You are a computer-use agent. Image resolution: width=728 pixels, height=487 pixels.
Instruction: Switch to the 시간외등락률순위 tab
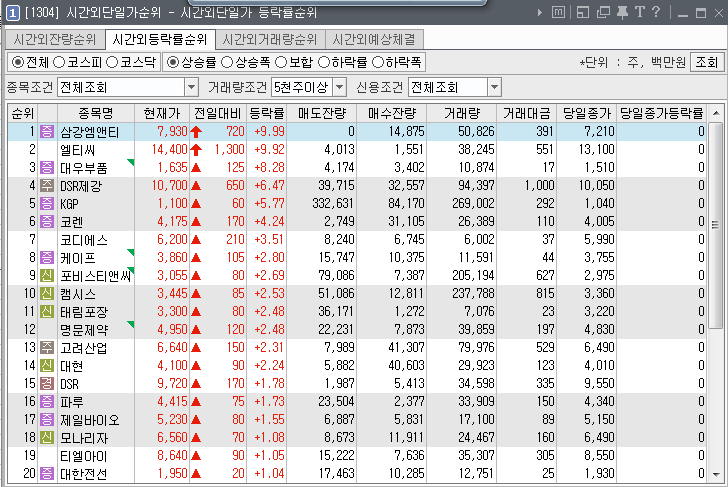(x=160, y=39)
